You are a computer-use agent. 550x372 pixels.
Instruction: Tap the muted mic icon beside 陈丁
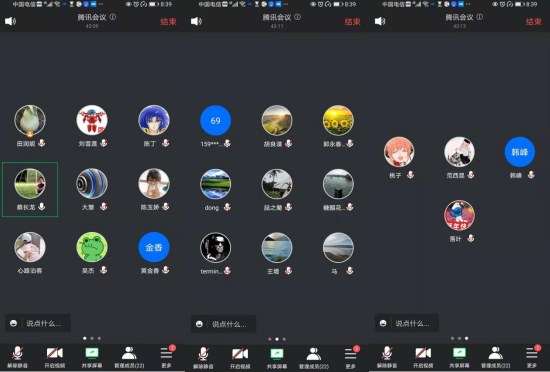coord(166,143)
